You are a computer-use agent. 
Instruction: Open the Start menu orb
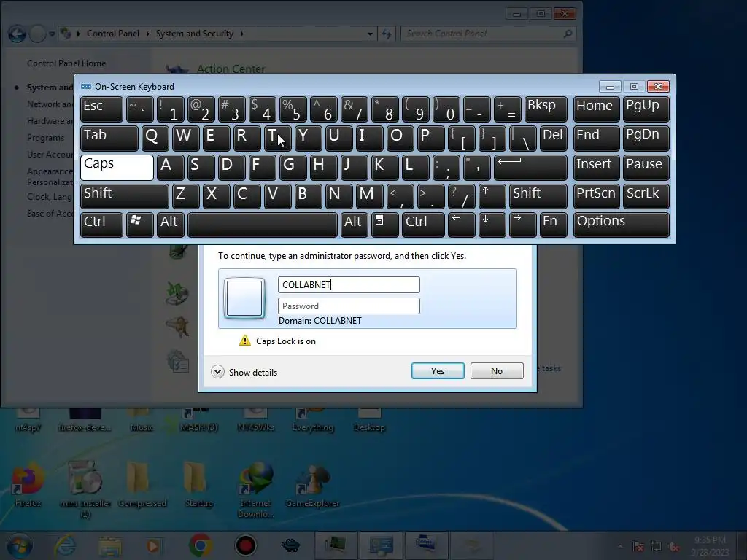click(19, 545)
